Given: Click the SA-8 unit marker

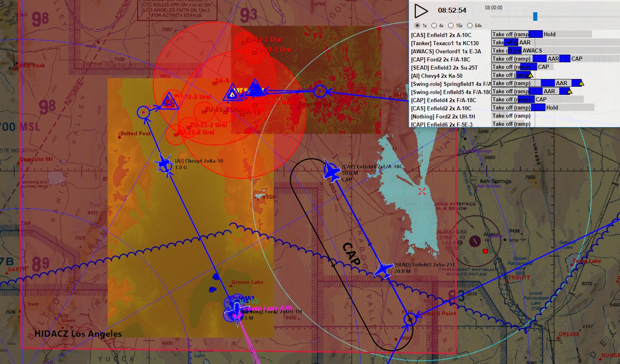Looking at the screenshot, I should tap(215, 83).
